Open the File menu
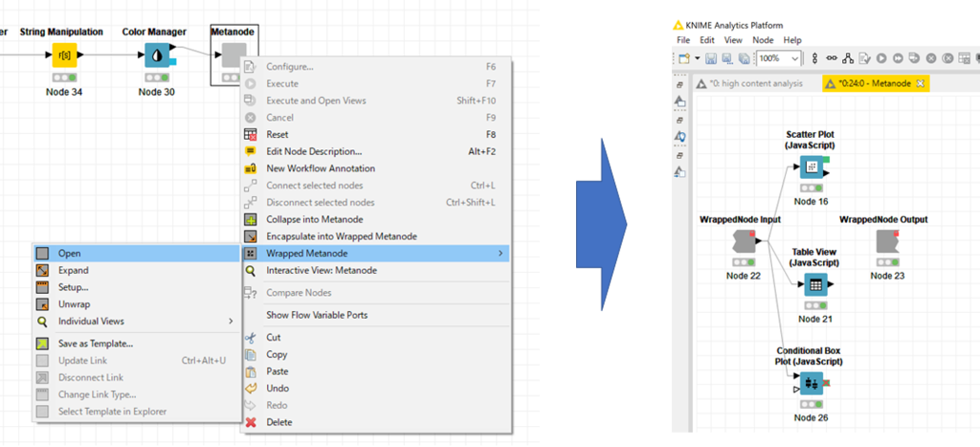 [683, 40]
